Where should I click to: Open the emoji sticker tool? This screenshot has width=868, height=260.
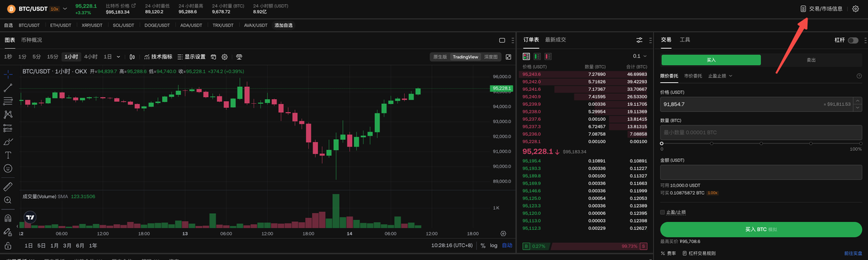(8, 168)
